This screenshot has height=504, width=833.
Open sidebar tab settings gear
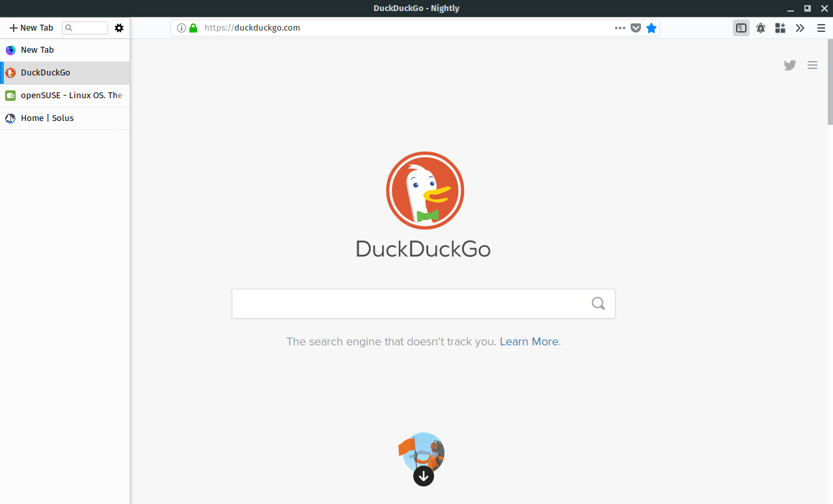click(x=119, y=28)
